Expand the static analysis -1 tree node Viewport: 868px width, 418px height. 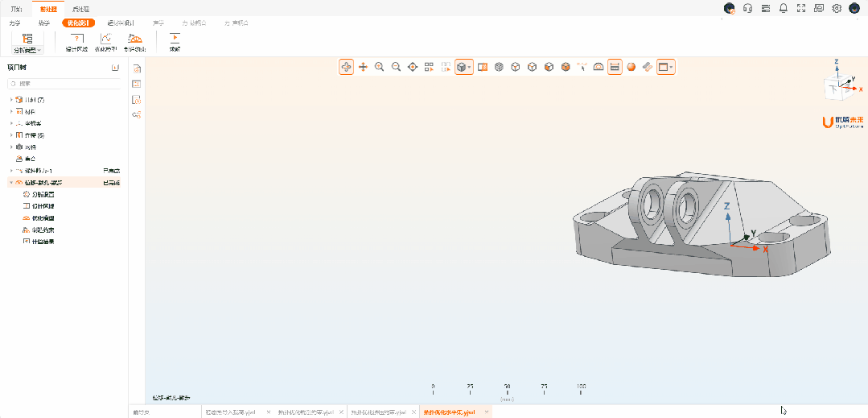[11, 171]
